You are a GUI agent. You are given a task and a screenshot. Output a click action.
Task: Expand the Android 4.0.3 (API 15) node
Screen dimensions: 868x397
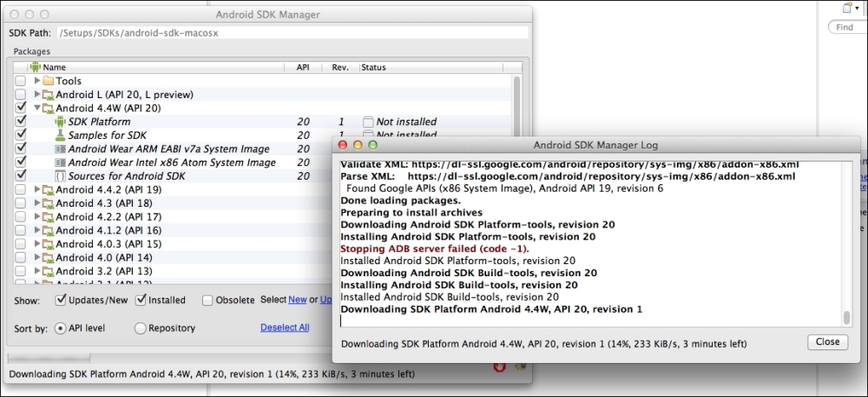[x=37, y=243]
